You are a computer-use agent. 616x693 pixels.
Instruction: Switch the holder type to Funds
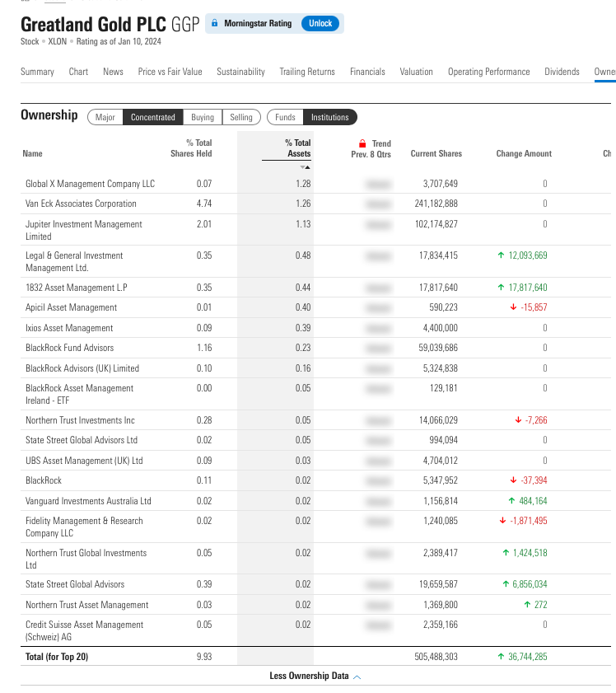[285, 117]
